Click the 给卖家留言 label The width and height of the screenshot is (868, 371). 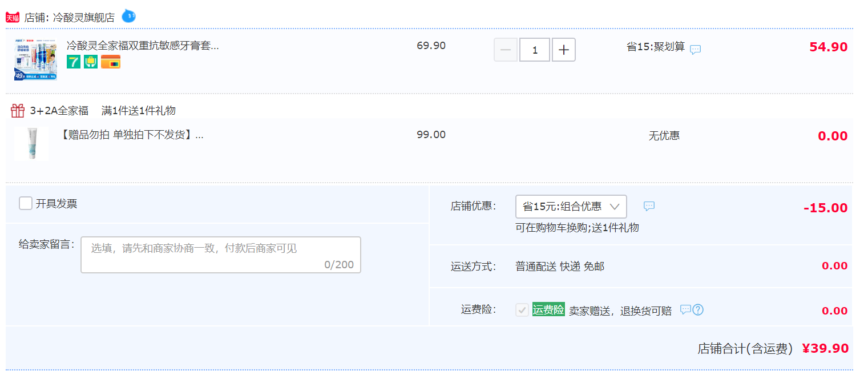[47, 244]
